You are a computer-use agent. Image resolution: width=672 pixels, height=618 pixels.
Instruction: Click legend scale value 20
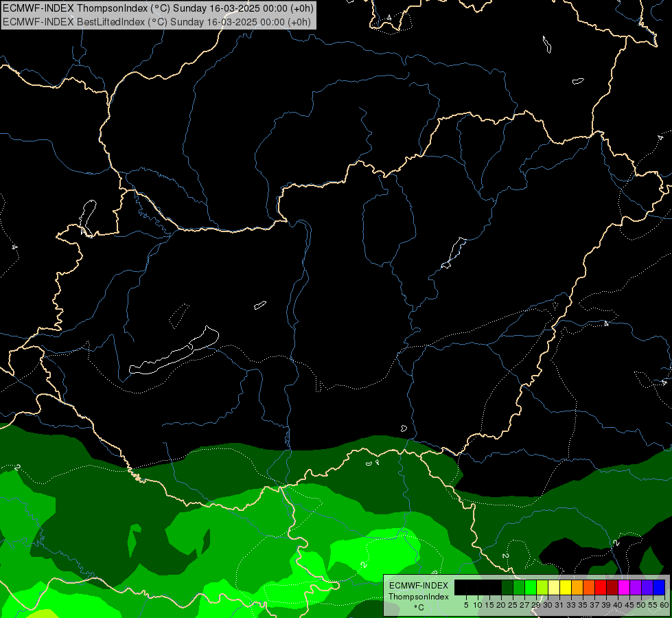coord(501,605)
